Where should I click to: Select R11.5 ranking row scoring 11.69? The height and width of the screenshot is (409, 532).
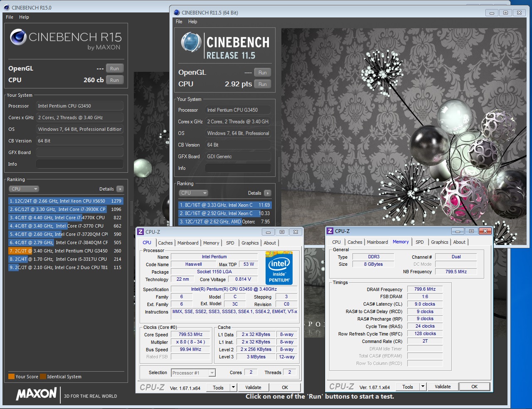tap(225, 205)
